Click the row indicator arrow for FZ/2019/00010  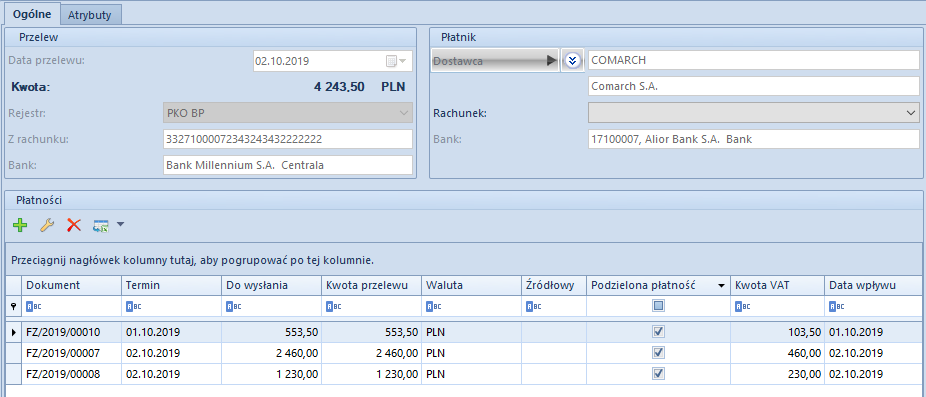click(13, 332)
